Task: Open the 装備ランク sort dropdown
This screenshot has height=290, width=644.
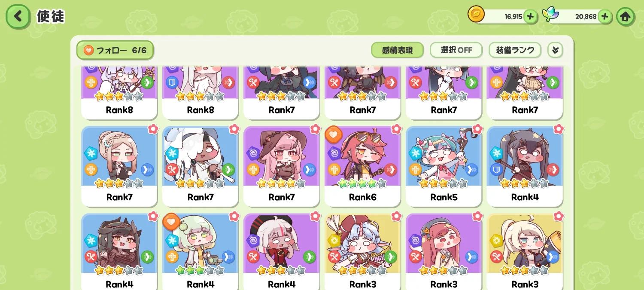Action: [x=515, y=50]
